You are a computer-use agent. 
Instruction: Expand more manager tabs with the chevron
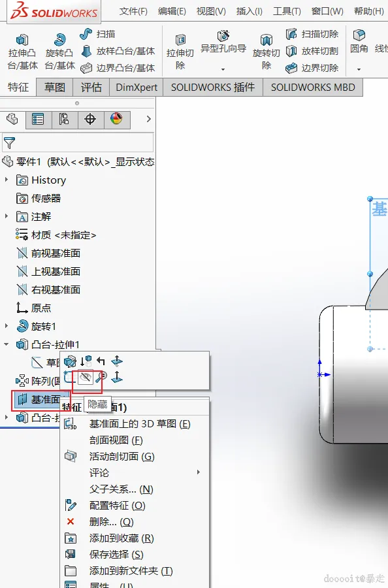click(x=149, y=119)
